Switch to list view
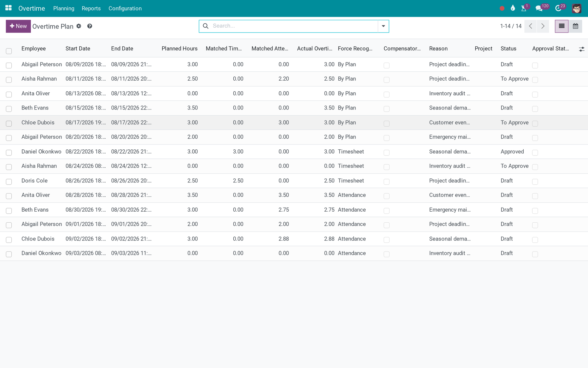Image resolution: width=588 pixels, height=368 pixels. [x=562, y=26]
